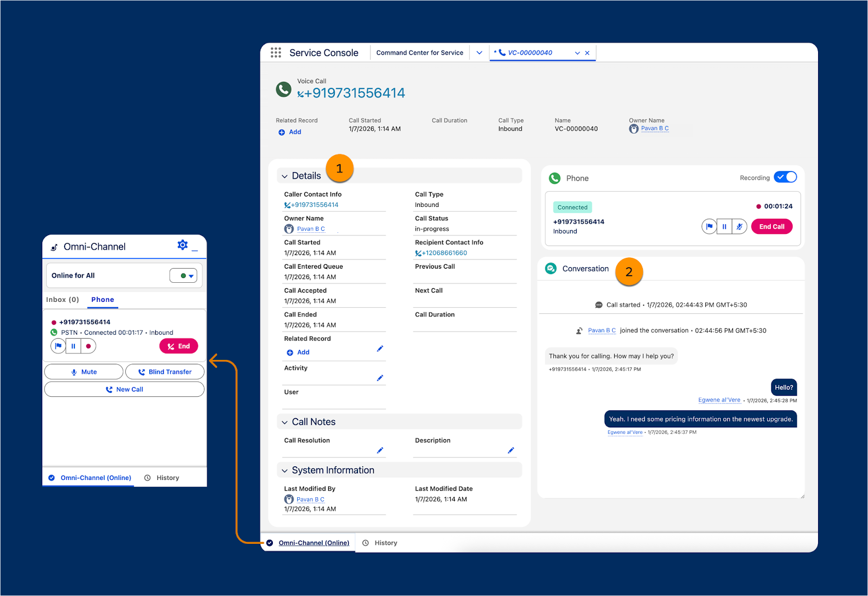Click the 00:01:24 call timer
868x596 pixels.
(x=778, y=206)
